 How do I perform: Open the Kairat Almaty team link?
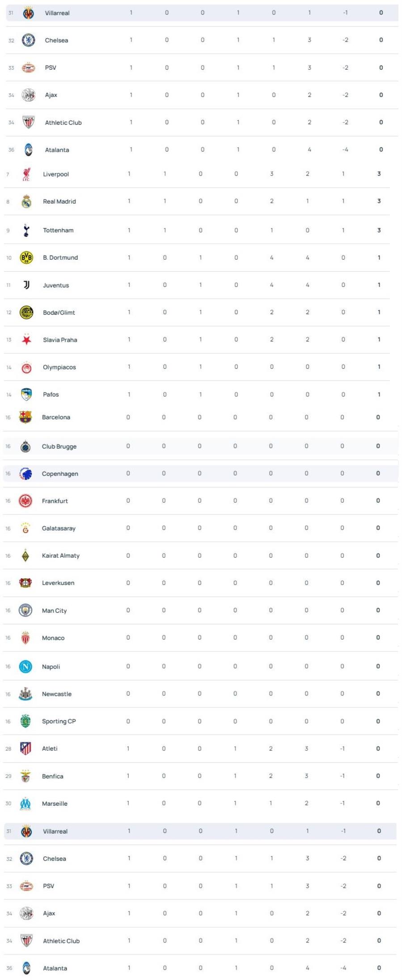click(61, 556)
